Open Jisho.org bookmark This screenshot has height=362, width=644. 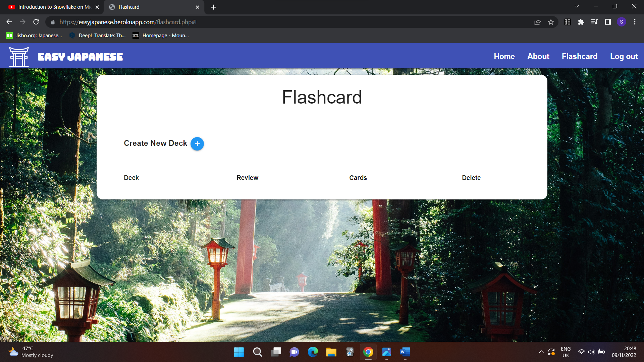[34, 36]
